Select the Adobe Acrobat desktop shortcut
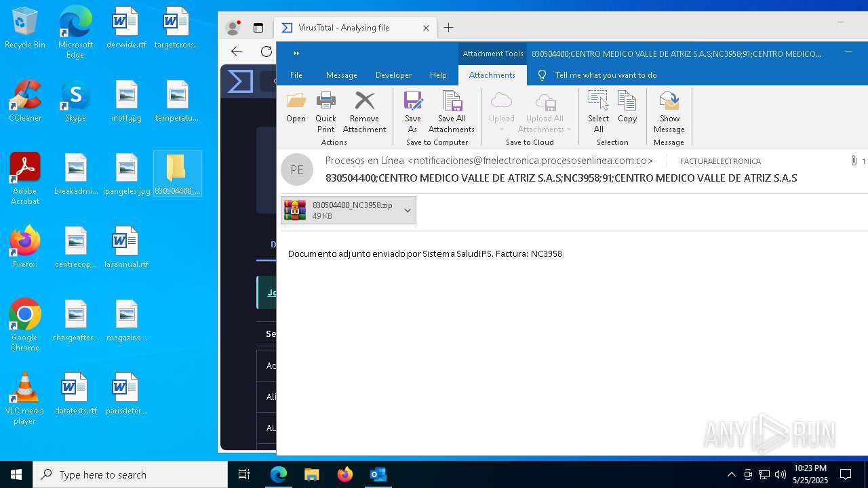This screenshot has width=868, height=488. pos(25,179)
